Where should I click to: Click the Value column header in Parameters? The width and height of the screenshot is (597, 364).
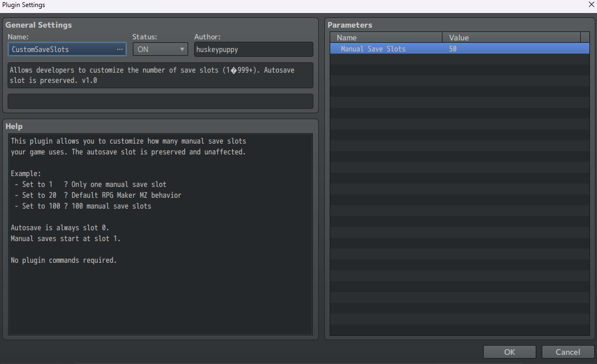pos(511,37)
